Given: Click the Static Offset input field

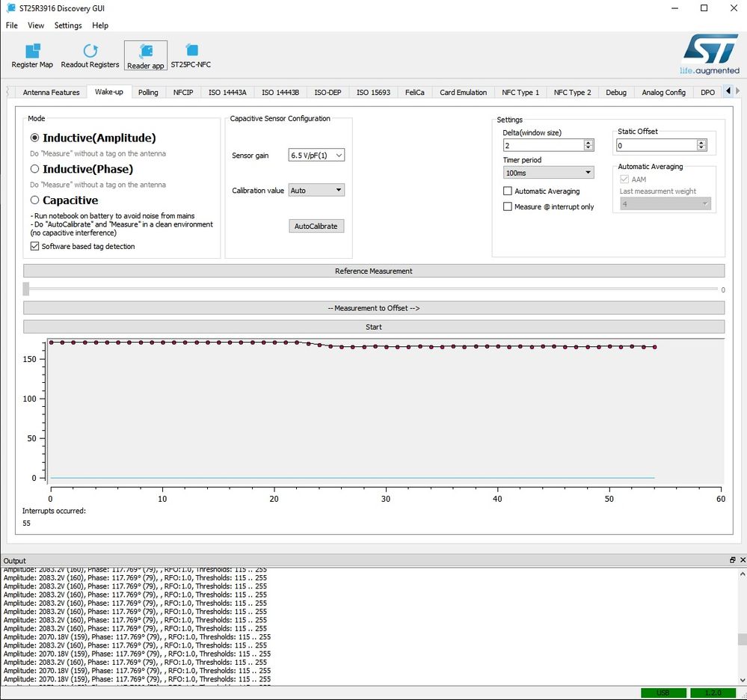Looking at the screenshot, I should click(x=657, y=145).
